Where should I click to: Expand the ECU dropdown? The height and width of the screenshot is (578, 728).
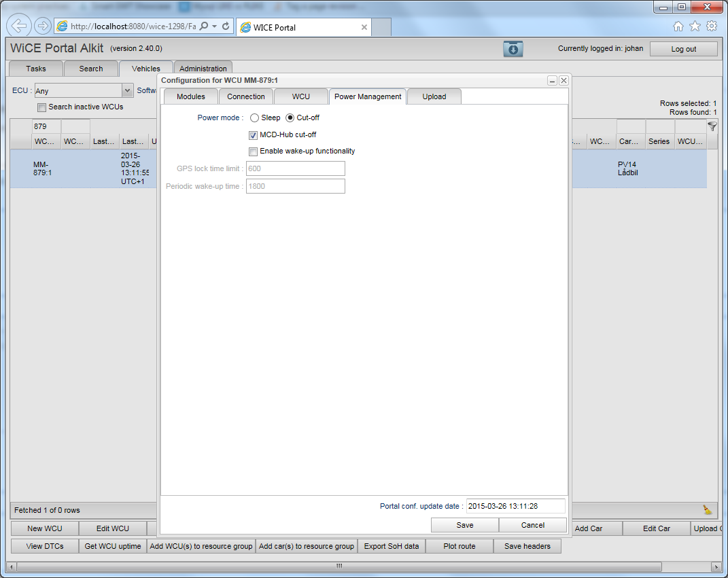coord(127,90)
